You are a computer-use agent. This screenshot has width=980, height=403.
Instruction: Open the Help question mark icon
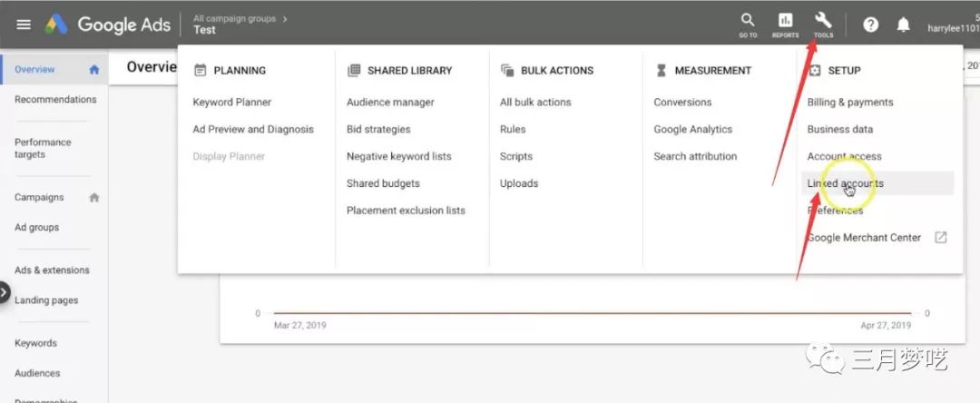pos(870,25)
